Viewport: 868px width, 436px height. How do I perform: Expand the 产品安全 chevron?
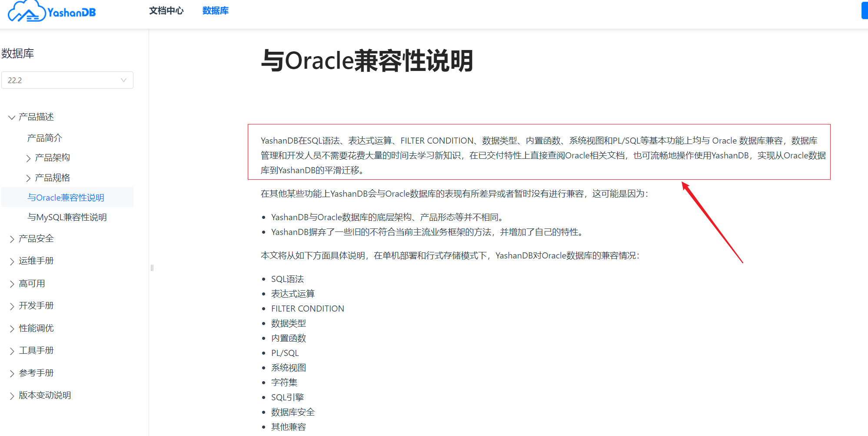(12, 239)
